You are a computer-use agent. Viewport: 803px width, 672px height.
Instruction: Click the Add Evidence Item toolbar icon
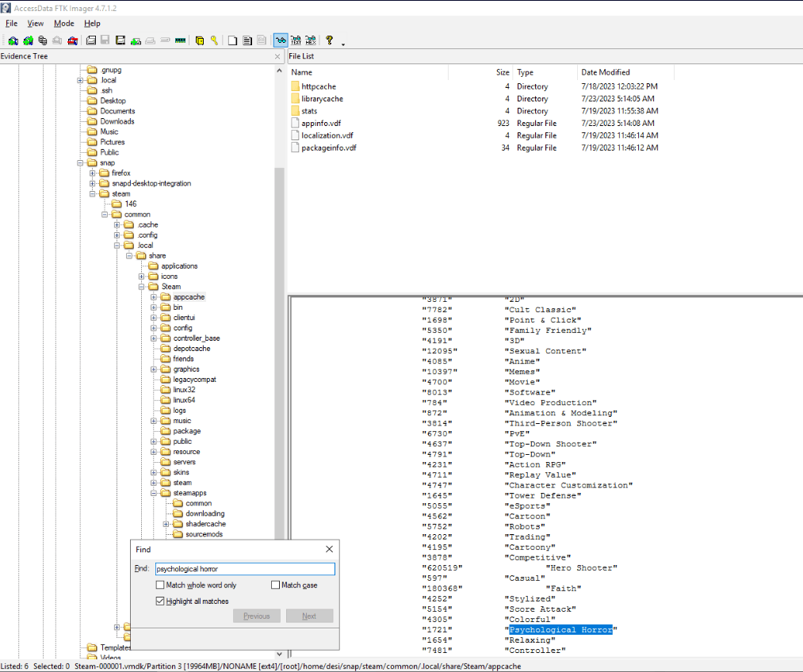point(13,40)
